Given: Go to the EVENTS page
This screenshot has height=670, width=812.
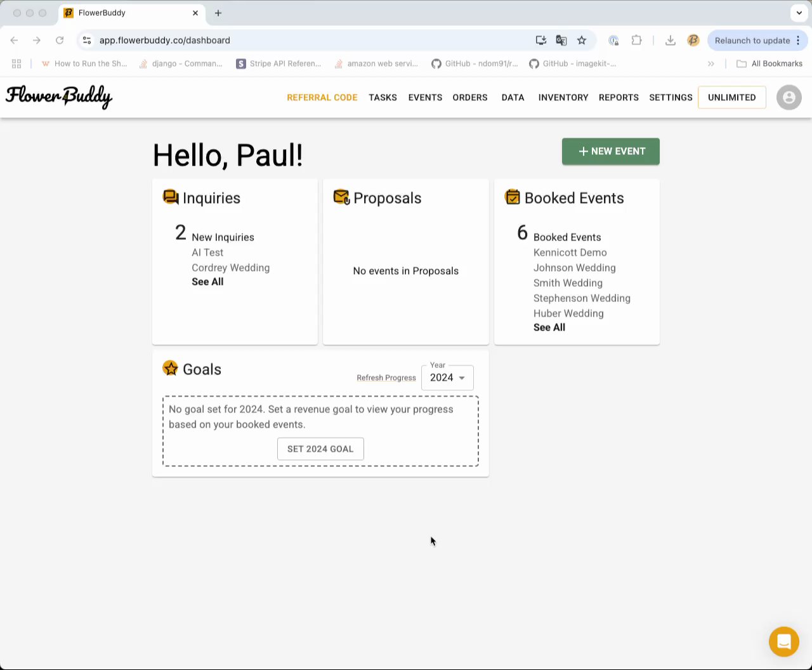Looking at the screenshot, I should coord(425,97).
